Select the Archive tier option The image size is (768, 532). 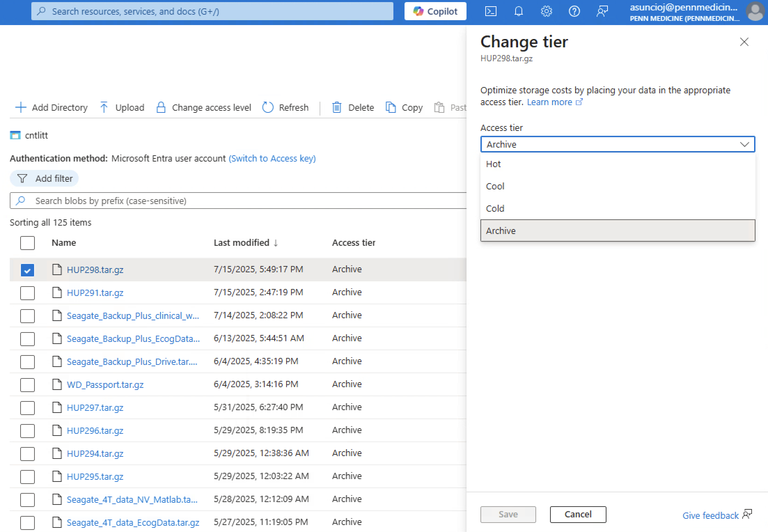pyautogui.click(x=618, y=230)
